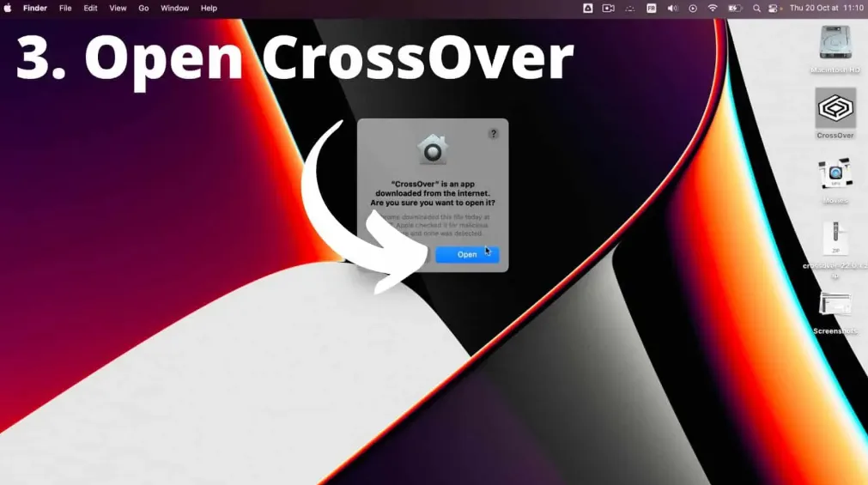
Task: Open the File menu
Action: pyautogui.click(x=65, y=9)
